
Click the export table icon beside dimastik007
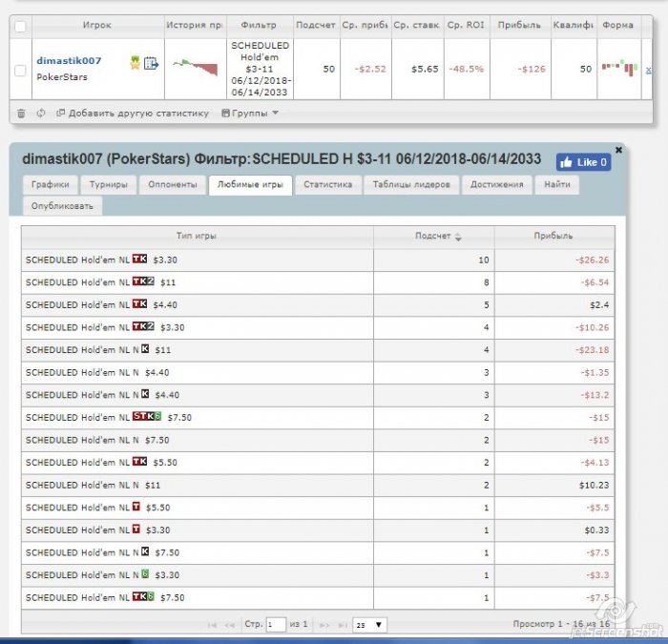[x=151, y=64]
